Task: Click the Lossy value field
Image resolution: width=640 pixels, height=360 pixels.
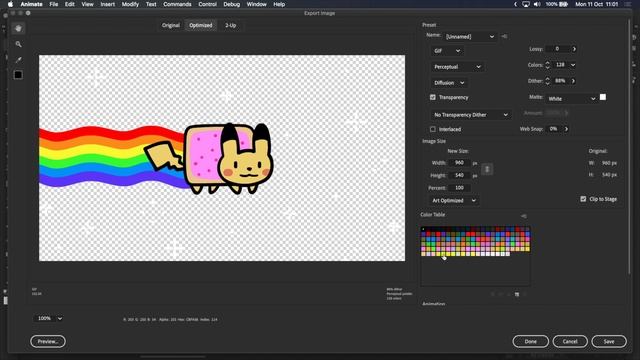Action: [x=558, y=49]
